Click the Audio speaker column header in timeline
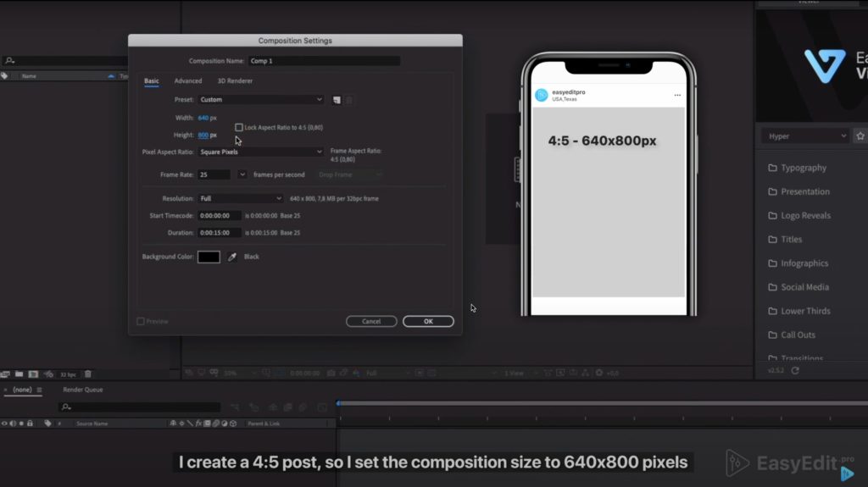The width and height of the screenshot is (868, 487). tap(13, 423)
